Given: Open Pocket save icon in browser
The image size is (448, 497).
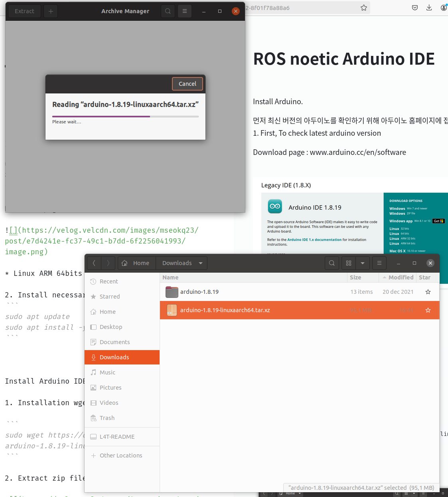Looking at the screenshot, I should (415, 8).
